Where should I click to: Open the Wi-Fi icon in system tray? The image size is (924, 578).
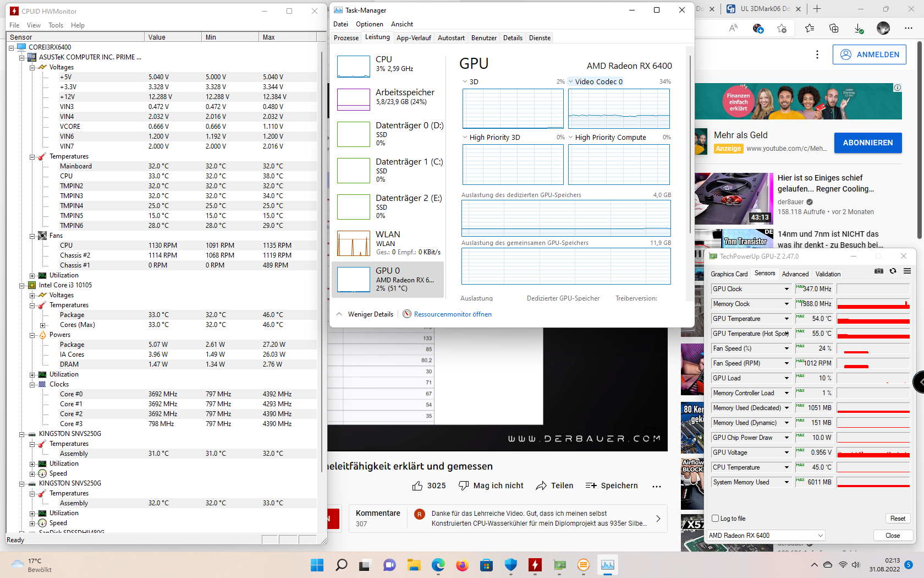pos(843,564)
